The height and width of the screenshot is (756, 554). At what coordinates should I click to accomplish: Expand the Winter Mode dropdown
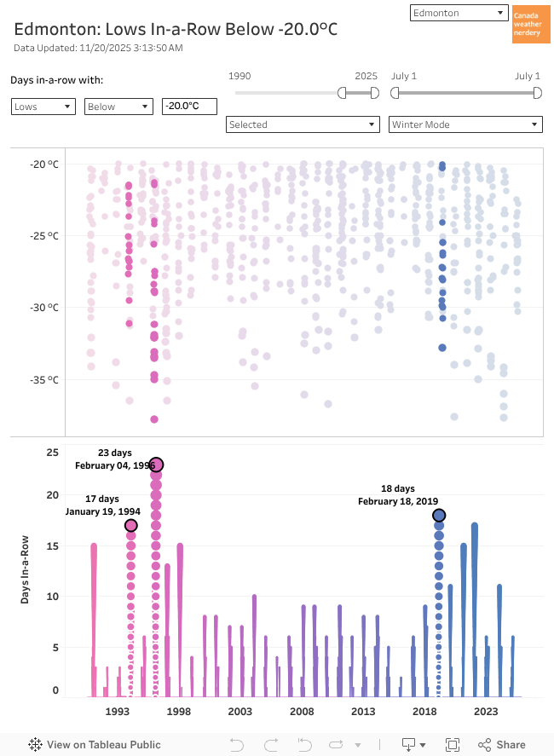(465, 124)
